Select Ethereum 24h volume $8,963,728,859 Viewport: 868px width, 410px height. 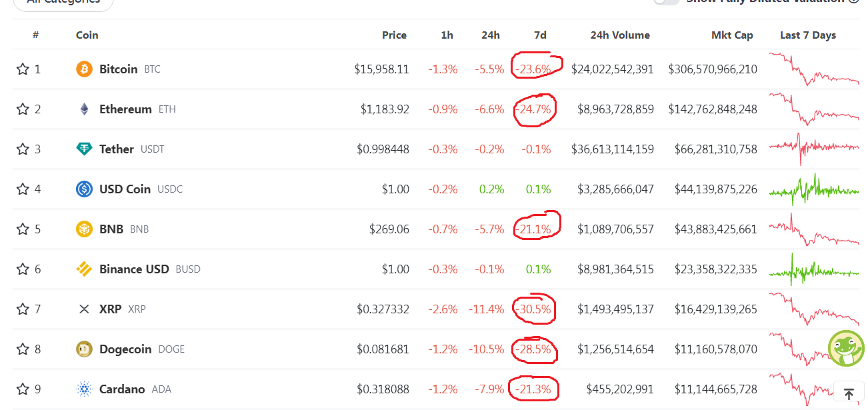tap(617, 109)
